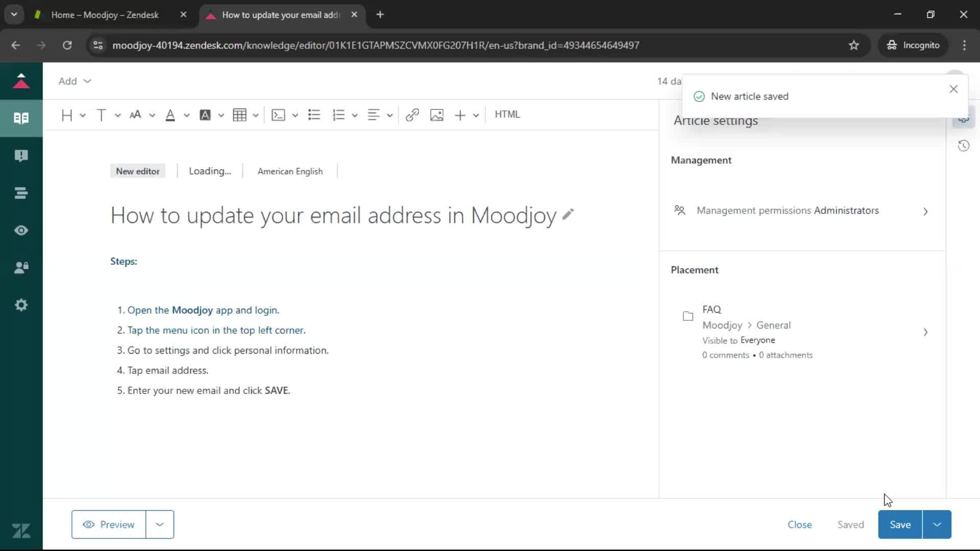Select the text background color icon
The height and width of the screenshot is (551, 980).
205,115
